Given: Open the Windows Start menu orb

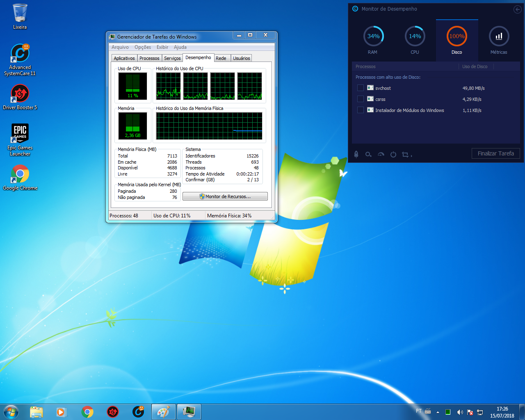Looking at the screenshot, I should click(11, 412).
